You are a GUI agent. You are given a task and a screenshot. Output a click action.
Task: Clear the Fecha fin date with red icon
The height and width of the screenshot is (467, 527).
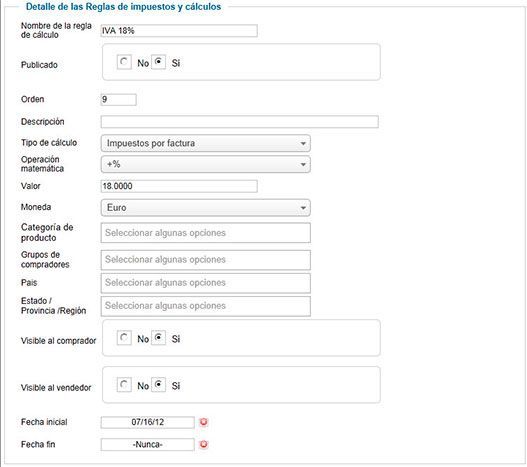tap(204, 444)
